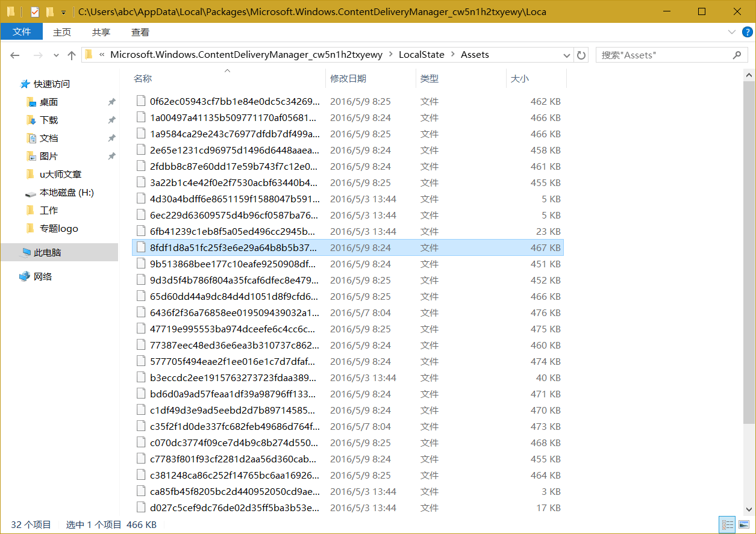Screen dimensions: 756x534
Task: Open 桌面 in navigation pane
Action: [x=49, y=102]
